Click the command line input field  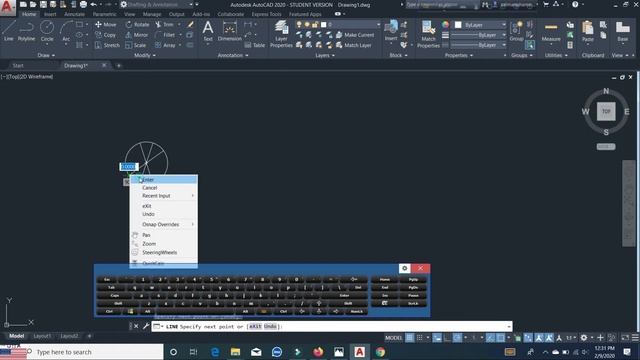pos(332,327)
